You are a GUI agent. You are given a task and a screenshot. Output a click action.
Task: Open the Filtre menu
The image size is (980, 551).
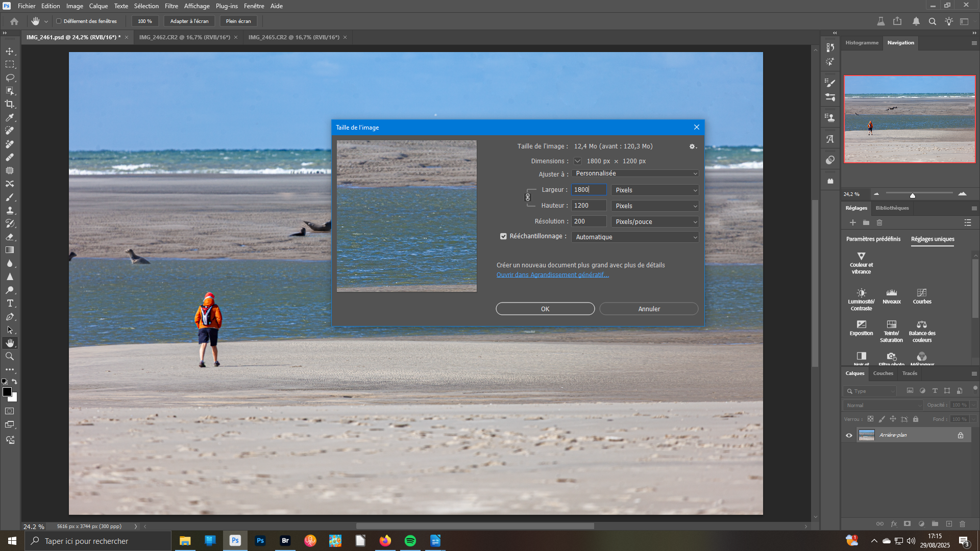[x=171, y=6]
